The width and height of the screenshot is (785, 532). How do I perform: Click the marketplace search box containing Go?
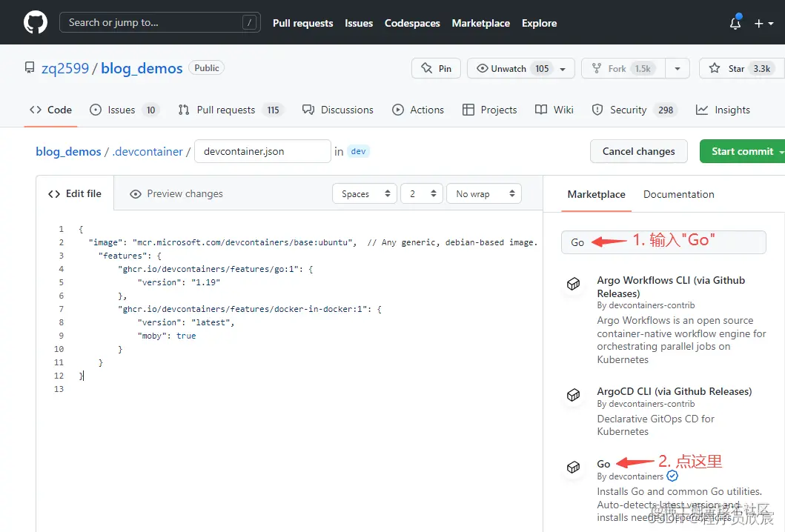(663, 242)
